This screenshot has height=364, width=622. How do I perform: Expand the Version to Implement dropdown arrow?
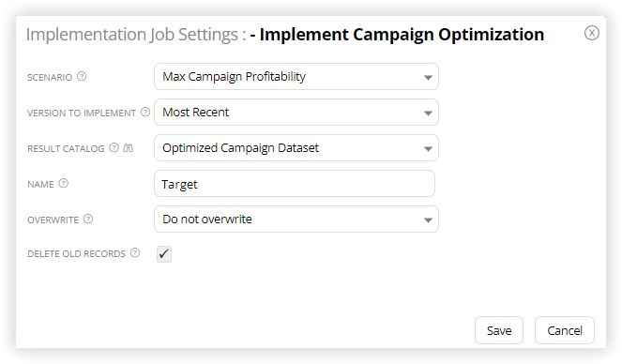click(428, 113)
